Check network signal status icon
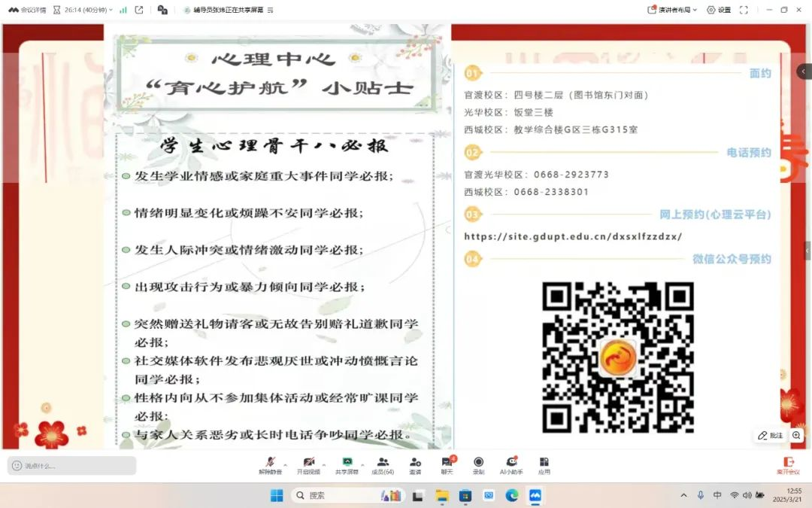The image size is (812, 508). 123,10
